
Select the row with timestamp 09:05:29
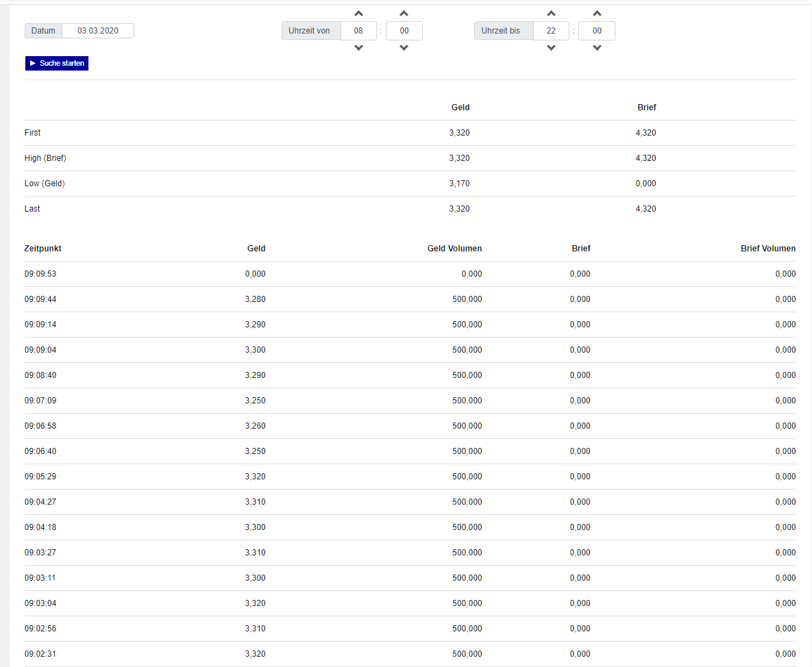(x=410, y=477)
